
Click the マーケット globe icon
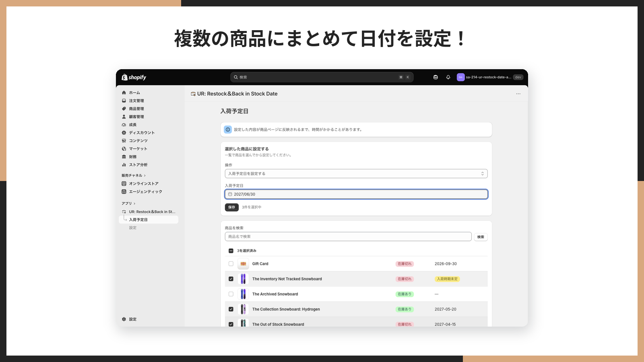coord(124,149)
